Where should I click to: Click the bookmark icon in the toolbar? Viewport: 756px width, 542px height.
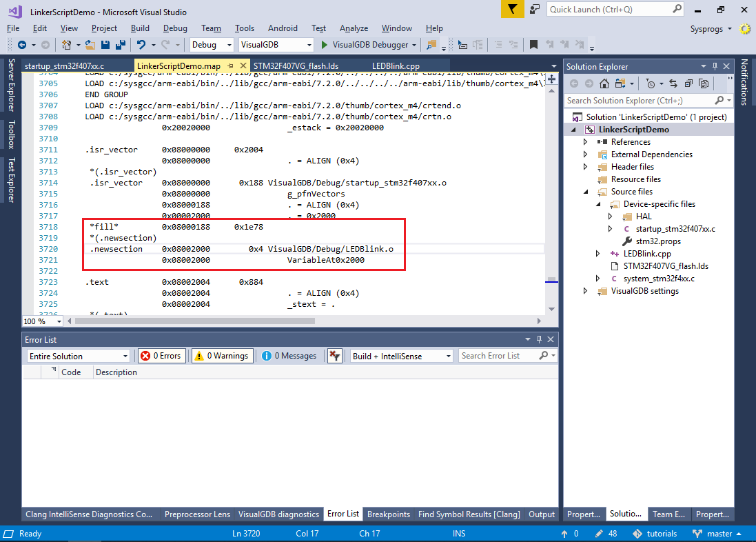point(533,45)
